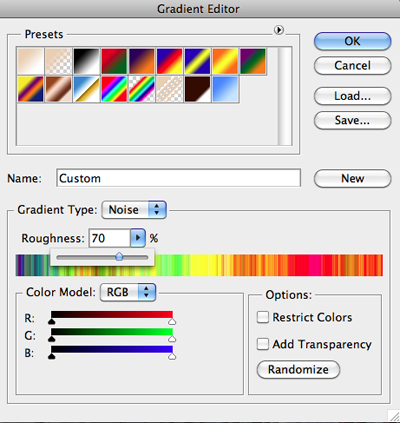Select the violet, green, orange preset swatch

tap(253, 61)
